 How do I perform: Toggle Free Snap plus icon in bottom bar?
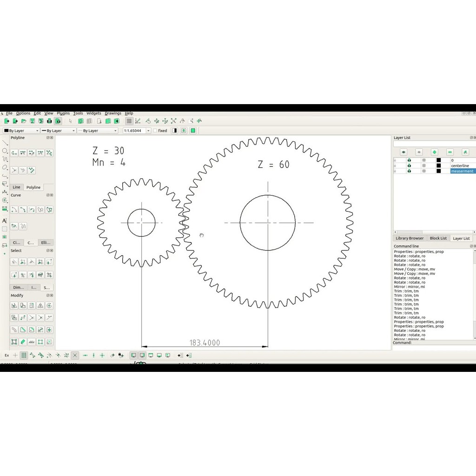click(x=15, y=355)
